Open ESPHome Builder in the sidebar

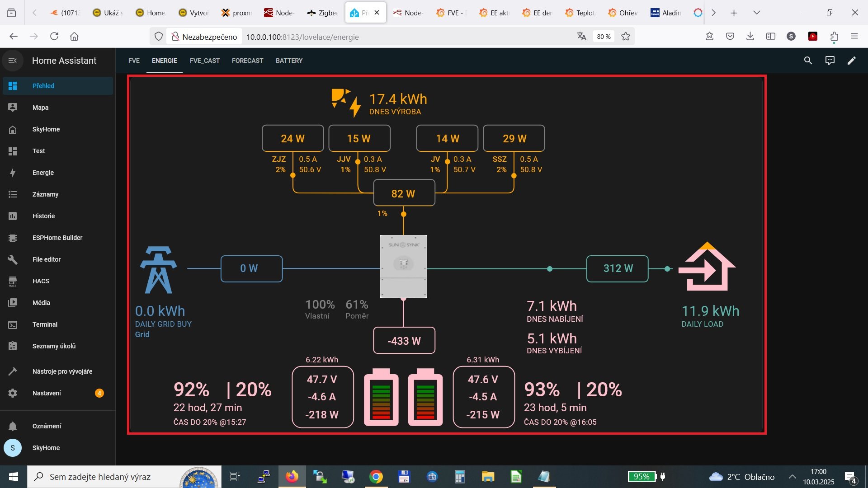tap(57, 238)
